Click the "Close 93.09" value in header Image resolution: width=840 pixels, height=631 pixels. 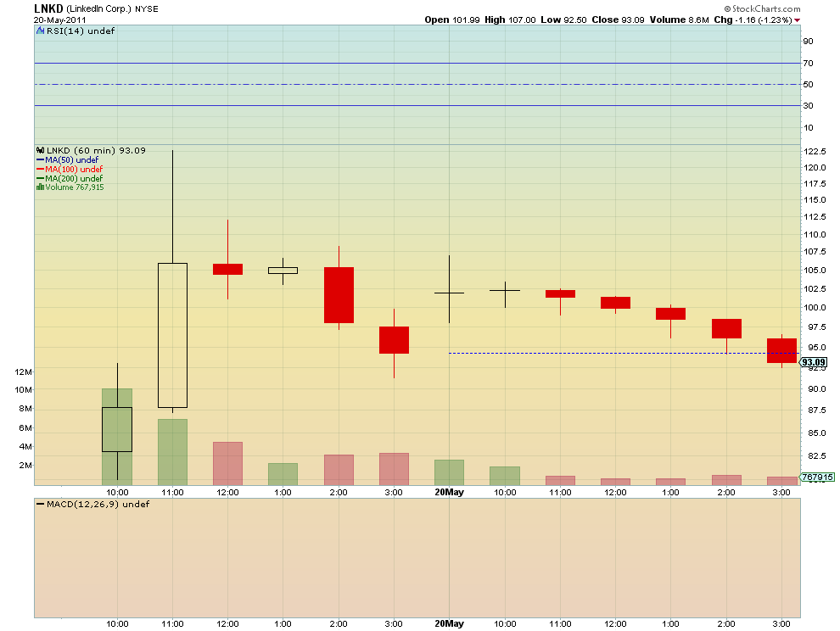(618, 20)
